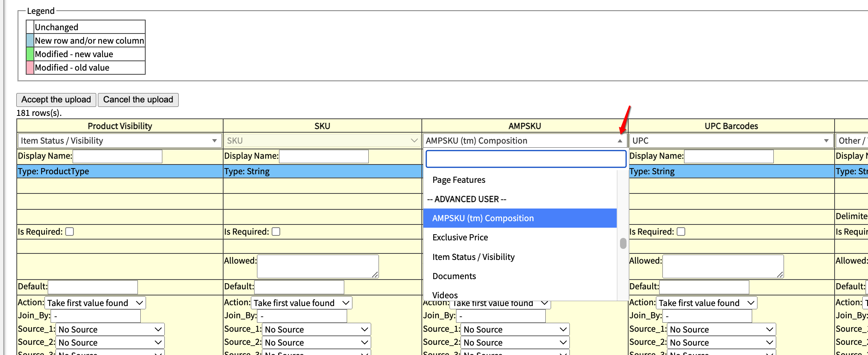Open the disabled SKU column dropdown
Screen dimensions: 868x355
[x=322, y=141]
